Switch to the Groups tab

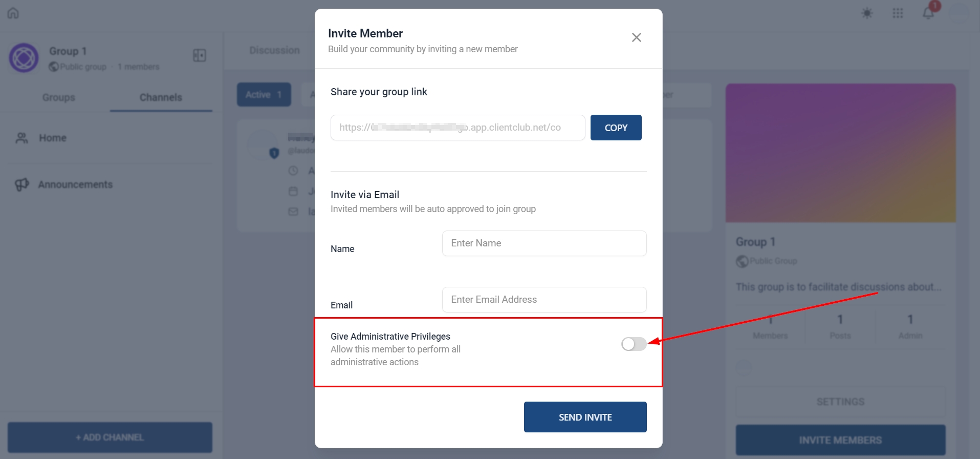click(58, 97)
